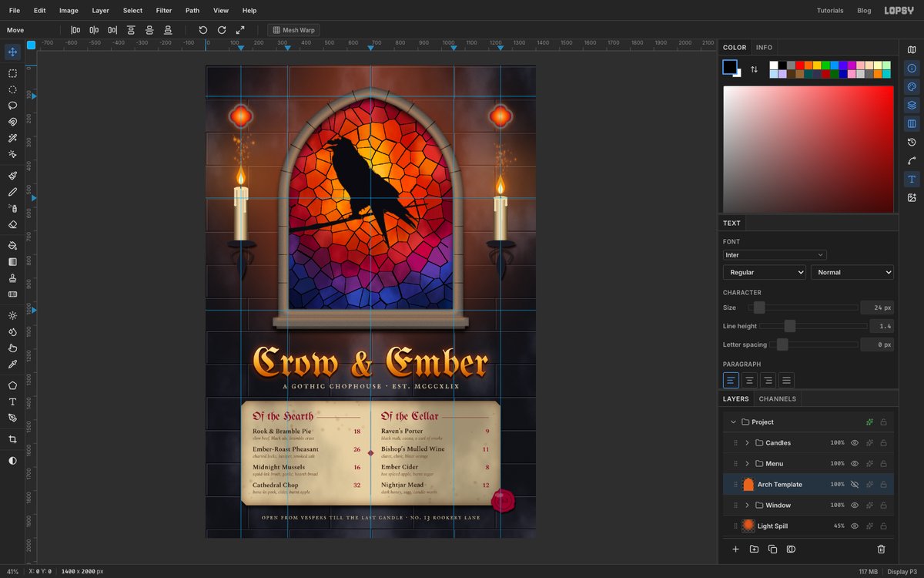Viewport: 924px width, 578px height.
Task: Show the hidden Arch Template layer
Action: (854, 485)
